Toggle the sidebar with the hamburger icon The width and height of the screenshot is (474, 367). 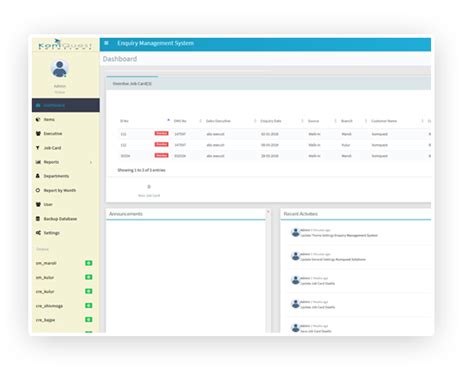pyautogui.click(x=106, y=43)
